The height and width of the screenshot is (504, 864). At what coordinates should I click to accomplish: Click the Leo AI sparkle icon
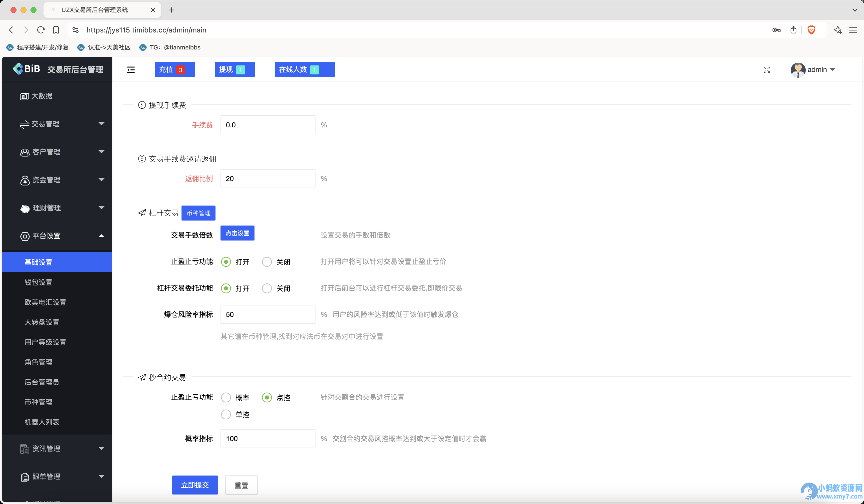(837, 30)
